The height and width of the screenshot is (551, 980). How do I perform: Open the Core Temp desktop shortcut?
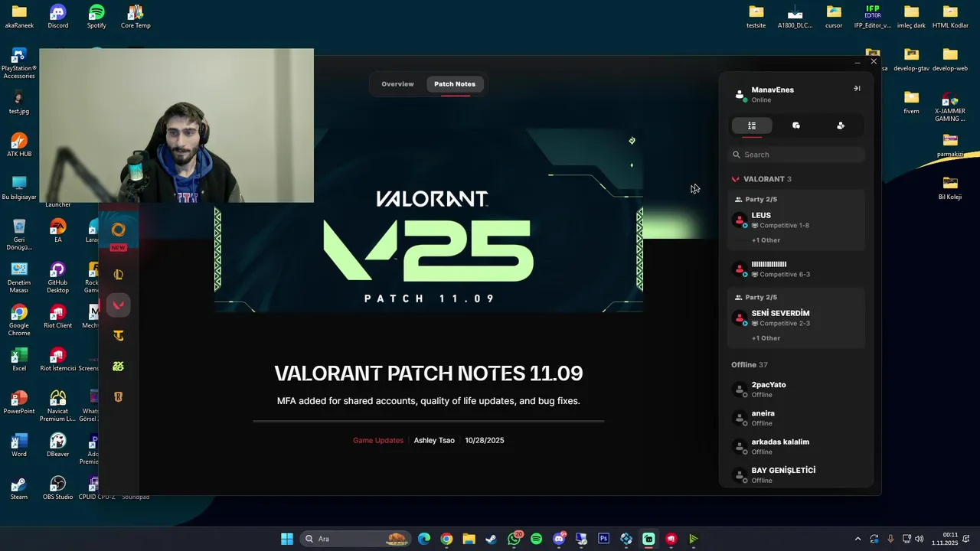coord(136,16)
